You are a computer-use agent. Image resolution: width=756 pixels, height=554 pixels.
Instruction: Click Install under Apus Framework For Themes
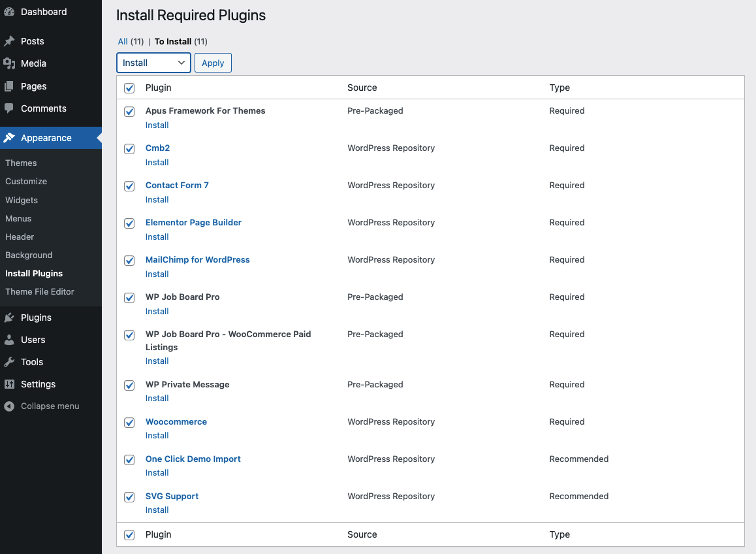[x=157, y=125]
